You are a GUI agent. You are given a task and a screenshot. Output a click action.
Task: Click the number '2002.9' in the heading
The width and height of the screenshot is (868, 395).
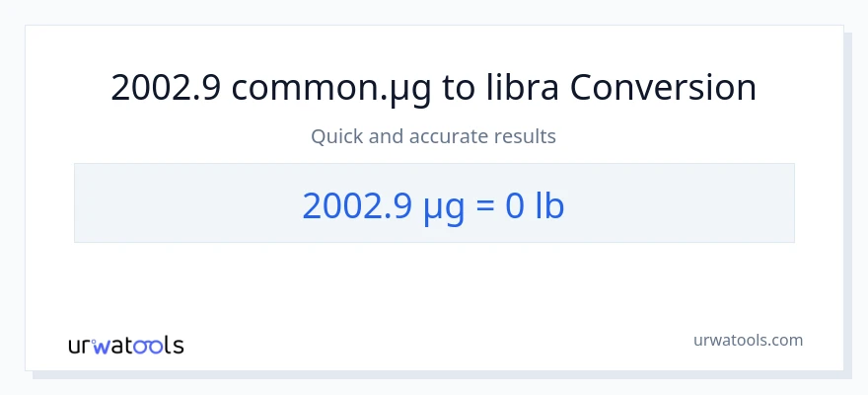pos(167,88)
